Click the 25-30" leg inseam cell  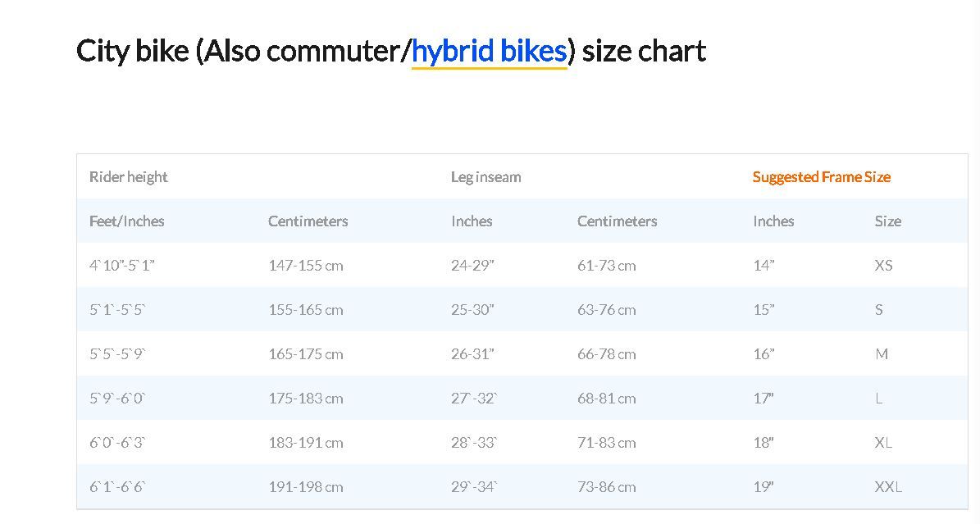(472, 310)
